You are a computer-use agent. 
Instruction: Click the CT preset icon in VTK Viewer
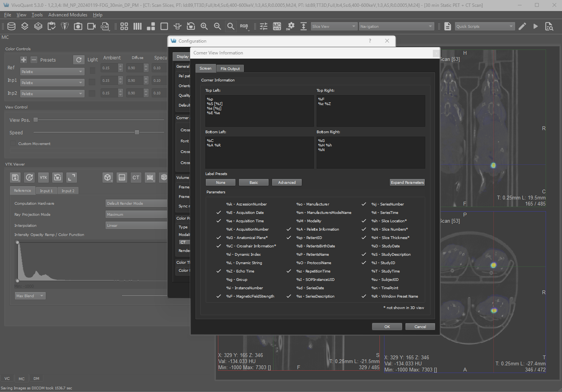click(x=136, y=177)
